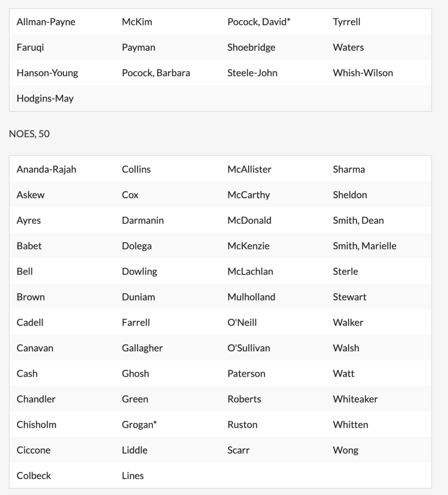Screen dimensions: 448x495
Task: Select Smith, Dean in the NOES table
Action: pyautogui.click(x=358, y=220)
